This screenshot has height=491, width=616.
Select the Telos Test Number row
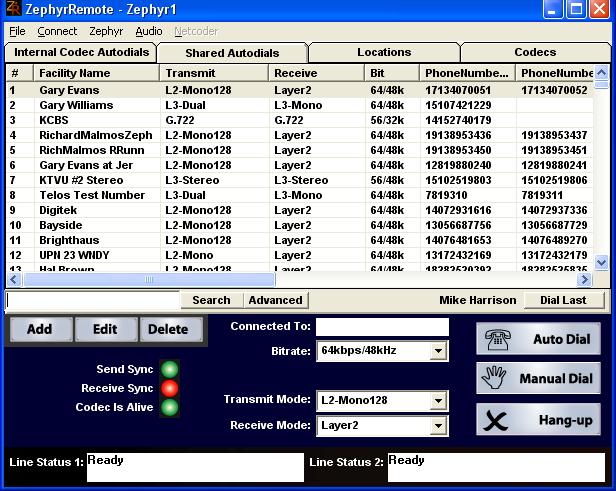click(299, 195)
